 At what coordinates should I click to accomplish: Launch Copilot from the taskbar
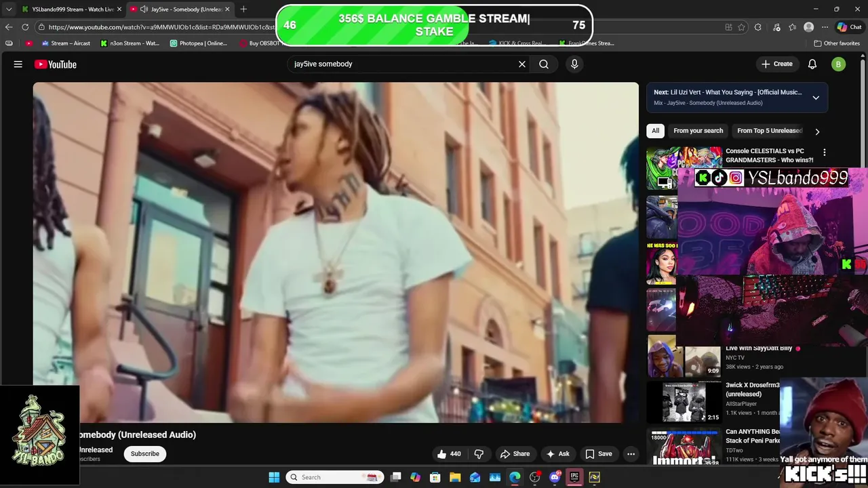pos(416,477)
